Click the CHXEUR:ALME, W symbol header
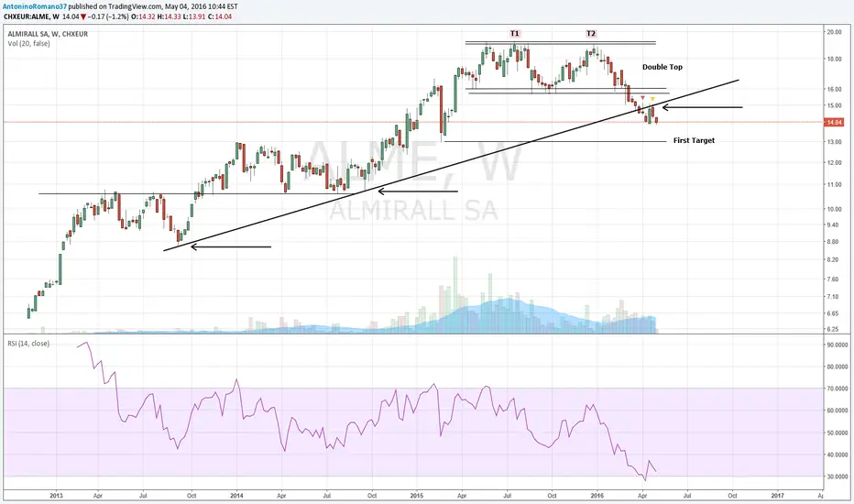854x504 pixels. [31, 16]
